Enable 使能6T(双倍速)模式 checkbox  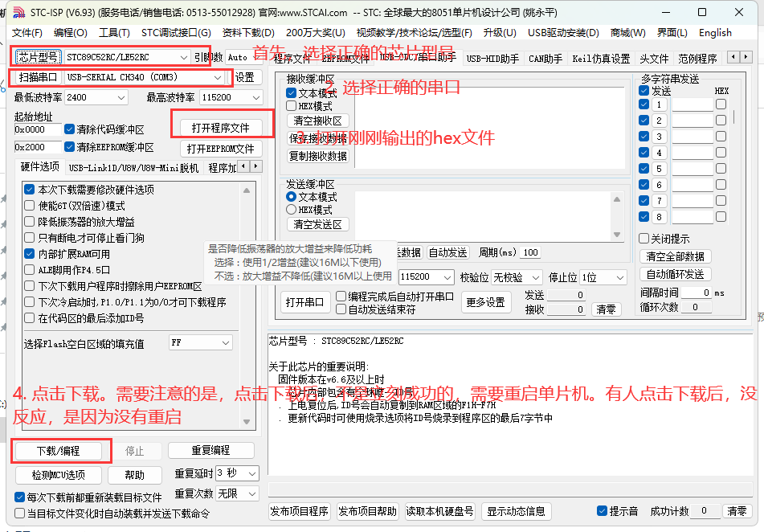point(30,206)
